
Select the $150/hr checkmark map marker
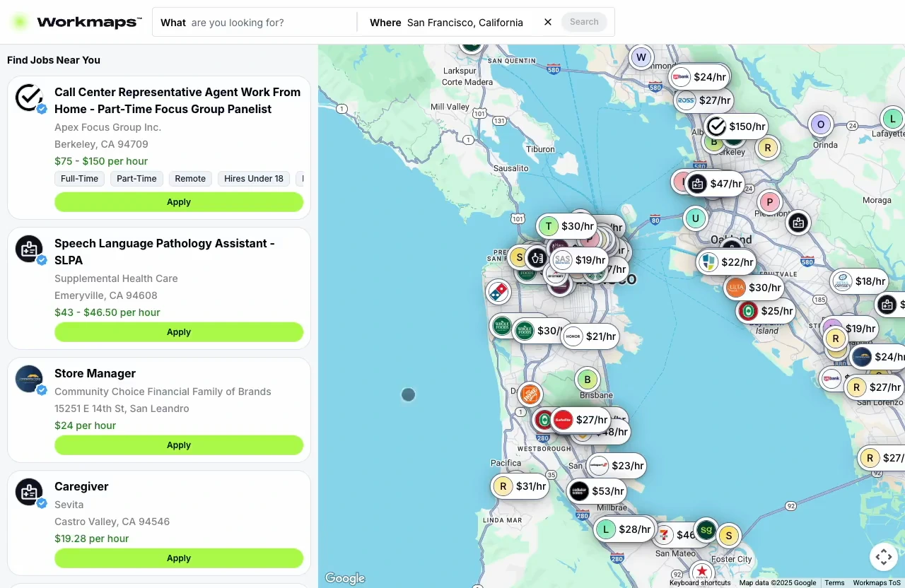pos(737,127)
